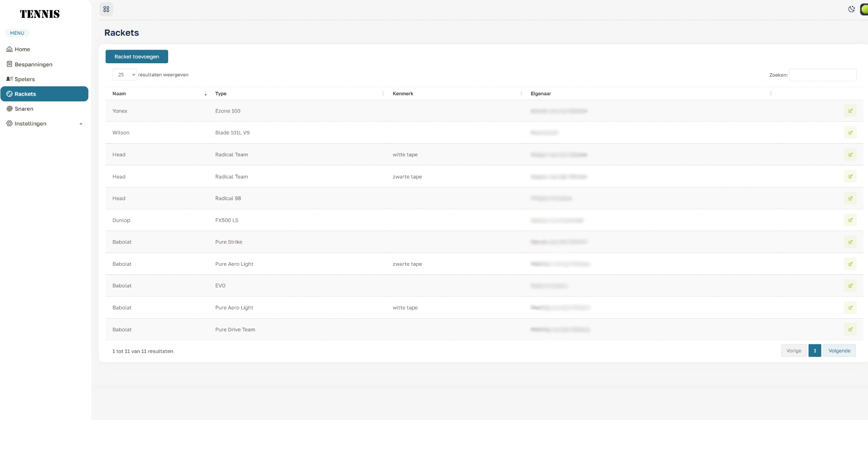Edit the Babolat Pure Strike racket
Image resolution: width=868 pixels, height=451 pixels.
(850, 242)
